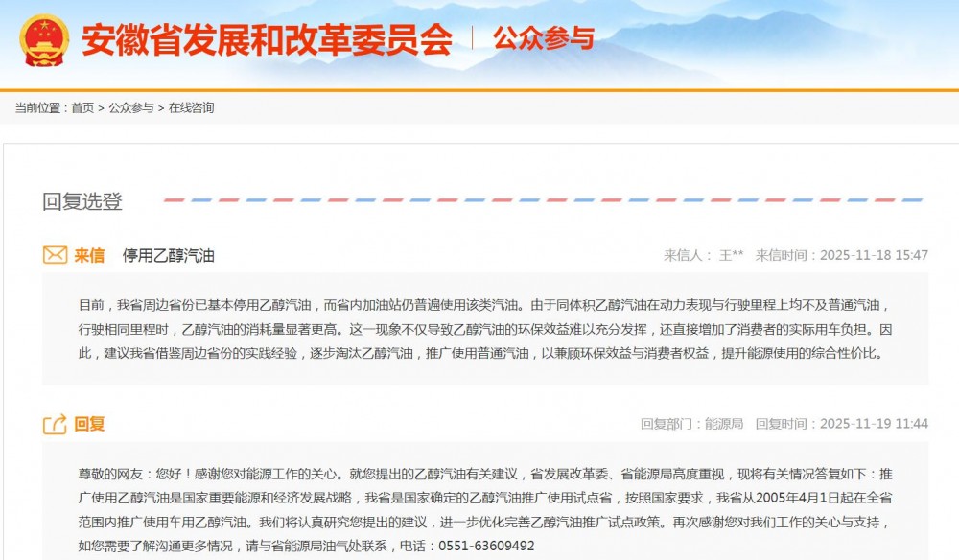Click the sender name 王**

pyautogui.click(x=731, y=255)
